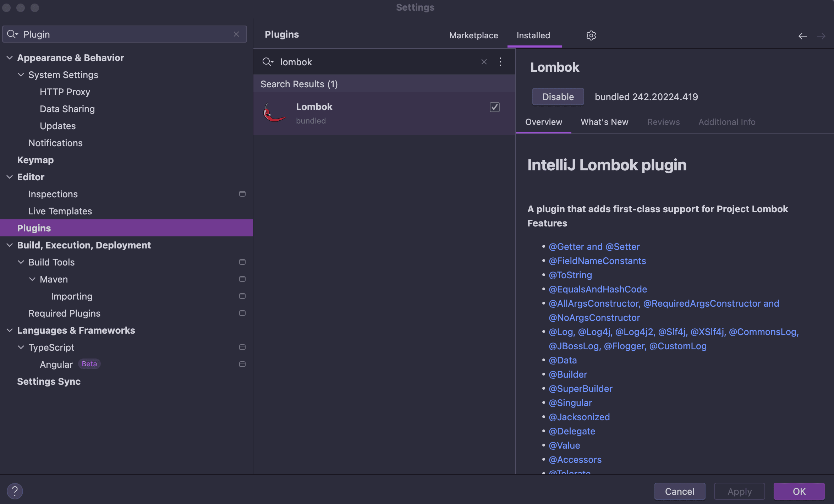Go forward with the right arrow
Image resolution: width=834 pixels, height=504 pixels.
click(821, 36)
